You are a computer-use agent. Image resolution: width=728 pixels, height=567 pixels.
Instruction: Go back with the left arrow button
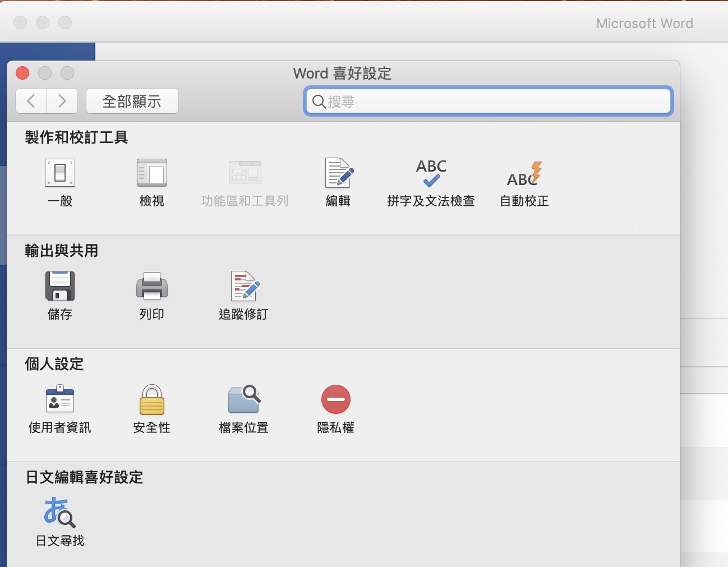[x=31, y=101]
